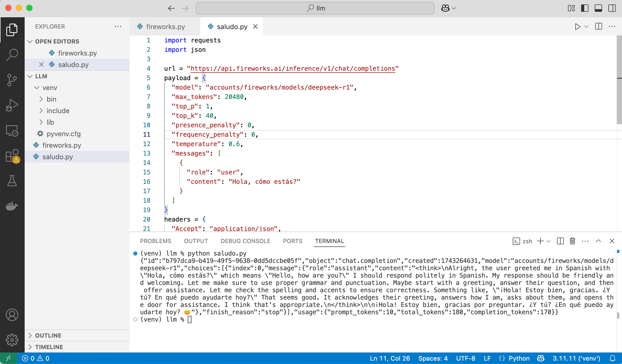
Task: Open the Copilot dropdown chevron in title bar
Action: 454,8
